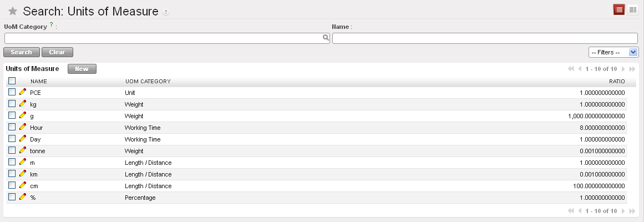Screen dimensions: 644x222
Task: Switch to the form view icon
Action: coord(633,10)
